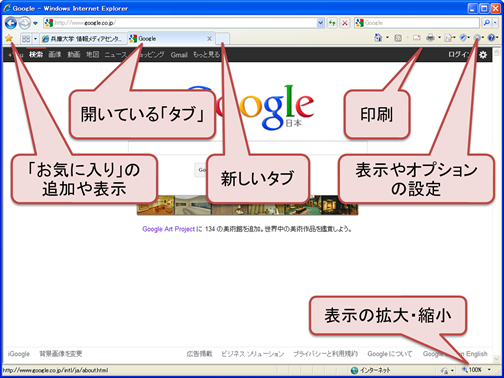Screen dimensions: 504x378
Task: Click the Home house icon
Action: tap(378, 38)
